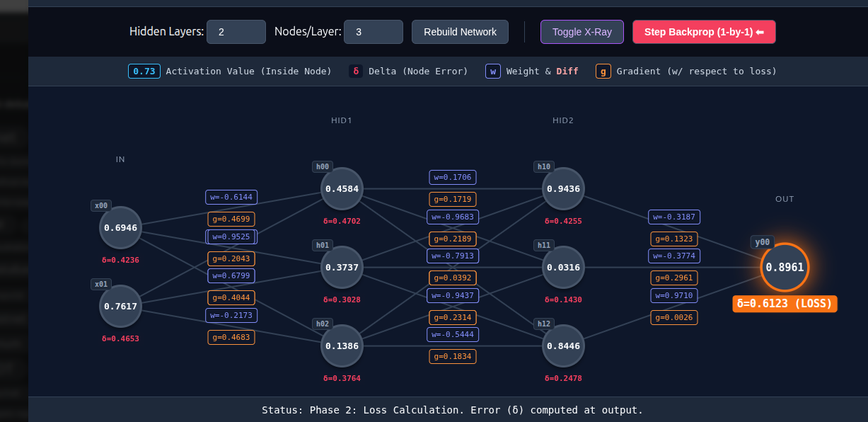
Task: Click gradient label g=0.1323
Action: [x=674, y=239]
